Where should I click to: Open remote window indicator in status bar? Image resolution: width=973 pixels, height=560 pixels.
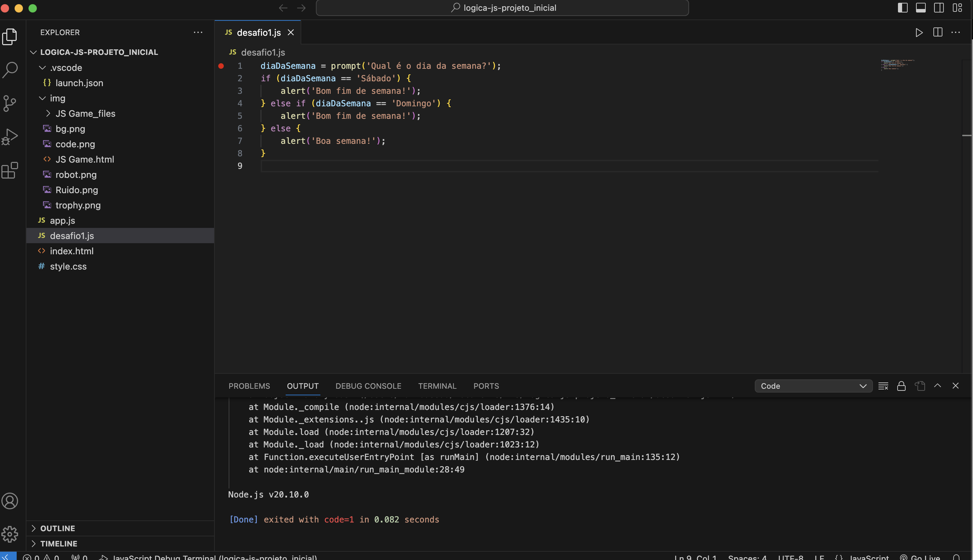[8, 557]
